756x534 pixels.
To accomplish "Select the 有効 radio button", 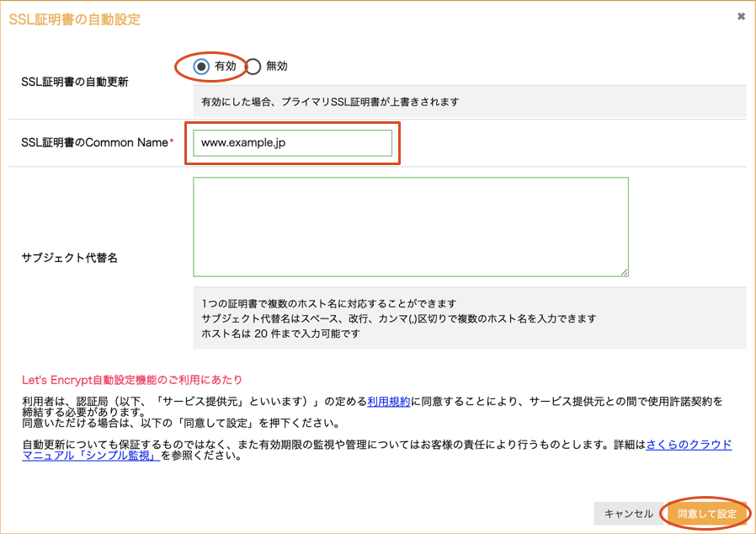I will [x=201, y=67].
